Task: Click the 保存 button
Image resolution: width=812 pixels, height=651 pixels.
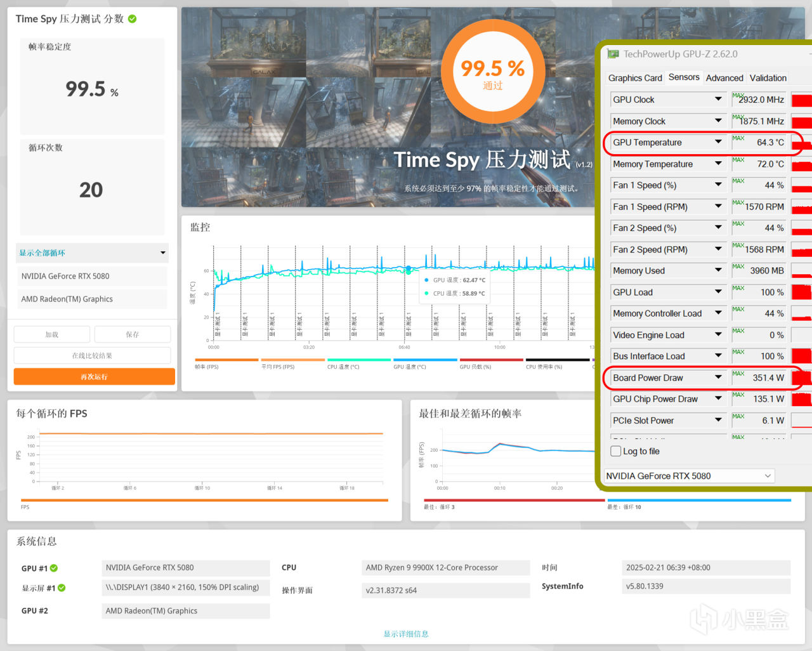Action: coord(133,334)
